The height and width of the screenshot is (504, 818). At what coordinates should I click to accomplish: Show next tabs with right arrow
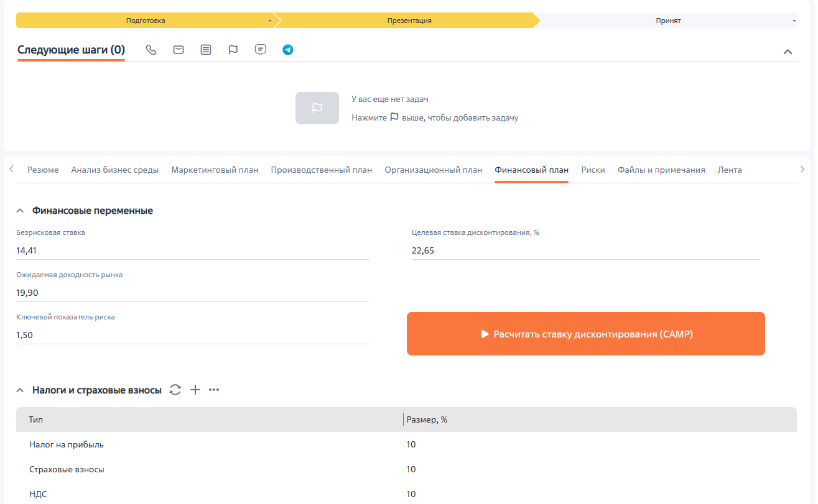click(802, 169)
